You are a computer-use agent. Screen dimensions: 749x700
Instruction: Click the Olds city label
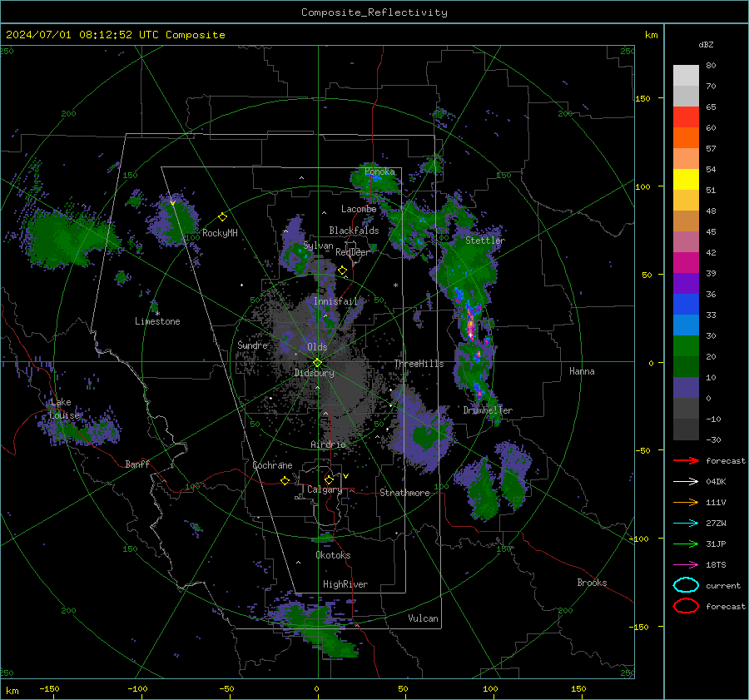click(x=317, y=347)
